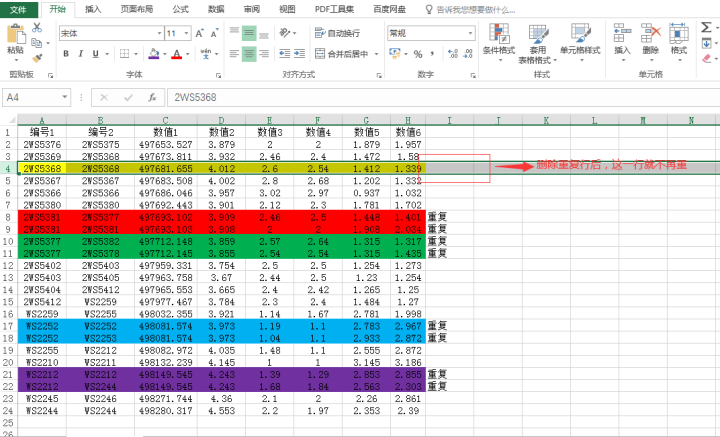Click the Insert Function fx icon
Viewport: 720px width, 437px height.
tap(152, 97)
